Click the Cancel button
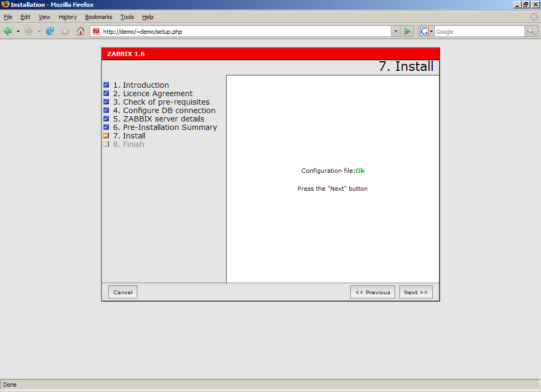541x392 pixels. pos(123,292)
